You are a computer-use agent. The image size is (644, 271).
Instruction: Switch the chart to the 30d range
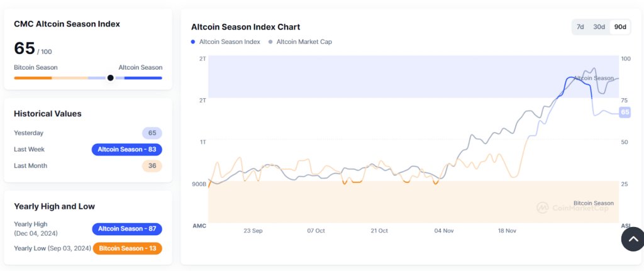point(599,26)
